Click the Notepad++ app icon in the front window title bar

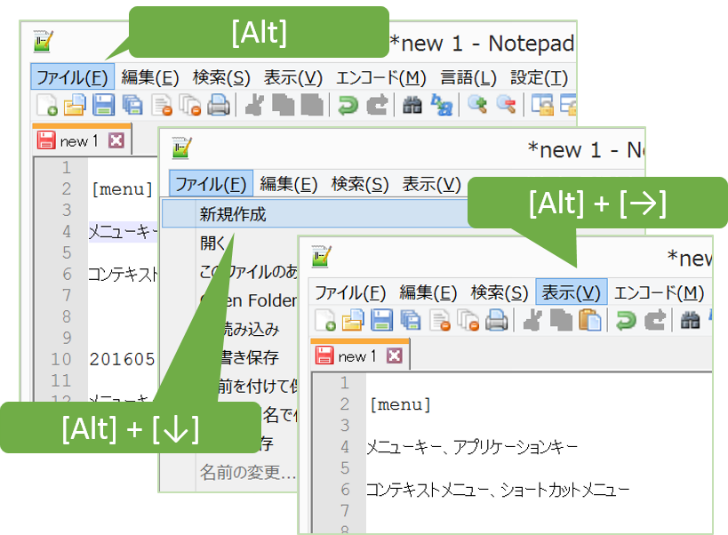pos(321,256)
